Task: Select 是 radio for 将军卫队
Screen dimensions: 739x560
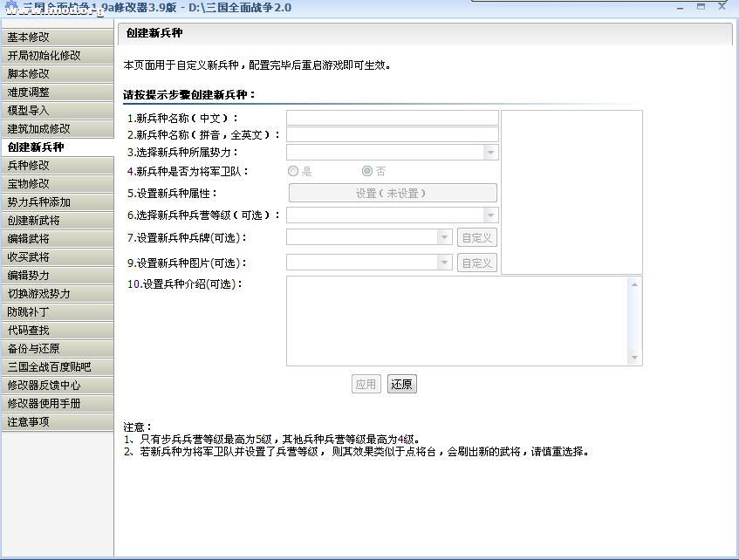Action: [x=293, y=172]
